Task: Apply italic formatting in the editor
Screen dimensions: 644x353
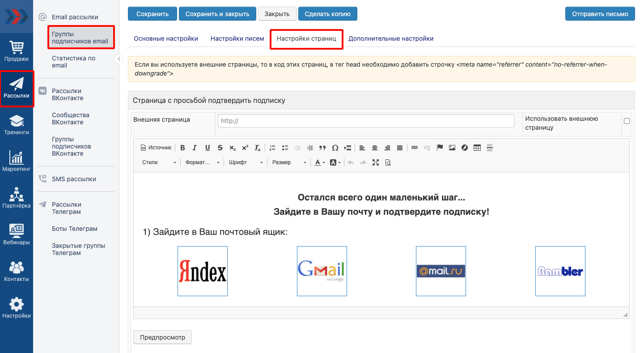Action: pos(195,148)
